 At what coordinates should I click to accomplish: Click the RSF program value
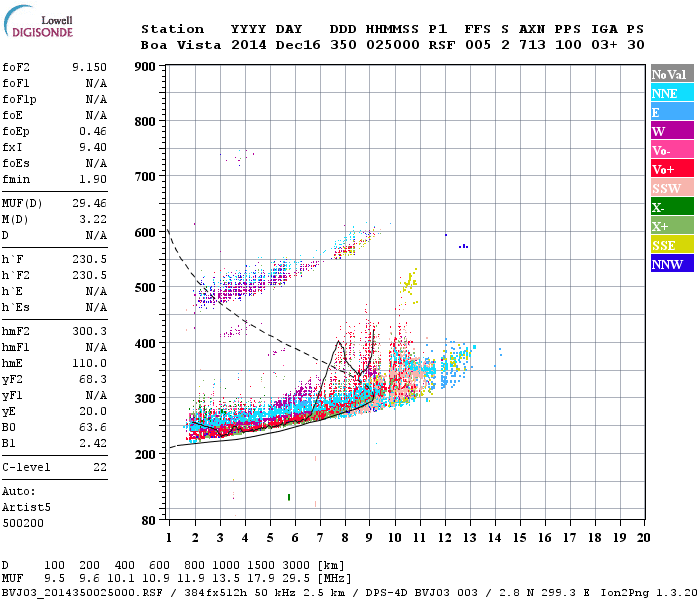pyautogui.click(x=442, y=45)
